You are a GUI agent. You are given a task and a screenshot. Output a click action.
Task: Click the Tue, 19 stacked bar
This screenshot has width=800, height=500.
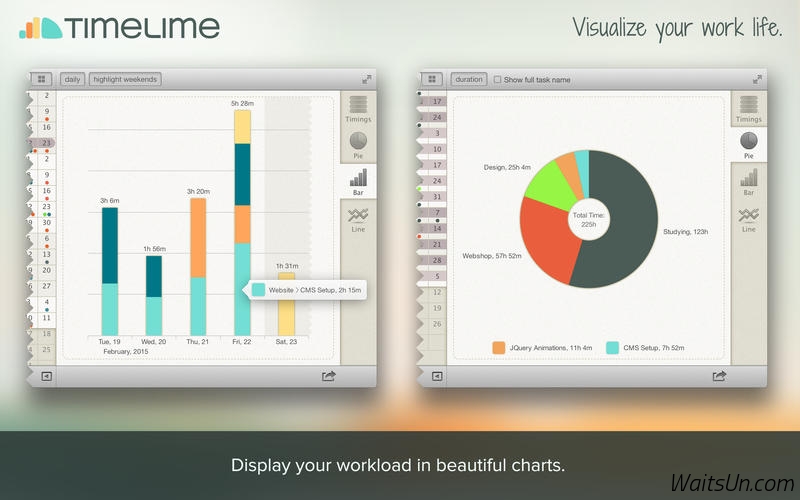[110, 271]
